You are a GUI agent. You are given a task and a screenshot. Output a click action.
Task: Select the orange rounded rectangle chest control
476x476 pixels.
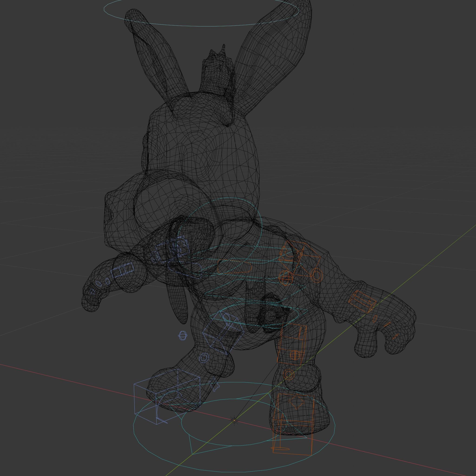[234, 267]
